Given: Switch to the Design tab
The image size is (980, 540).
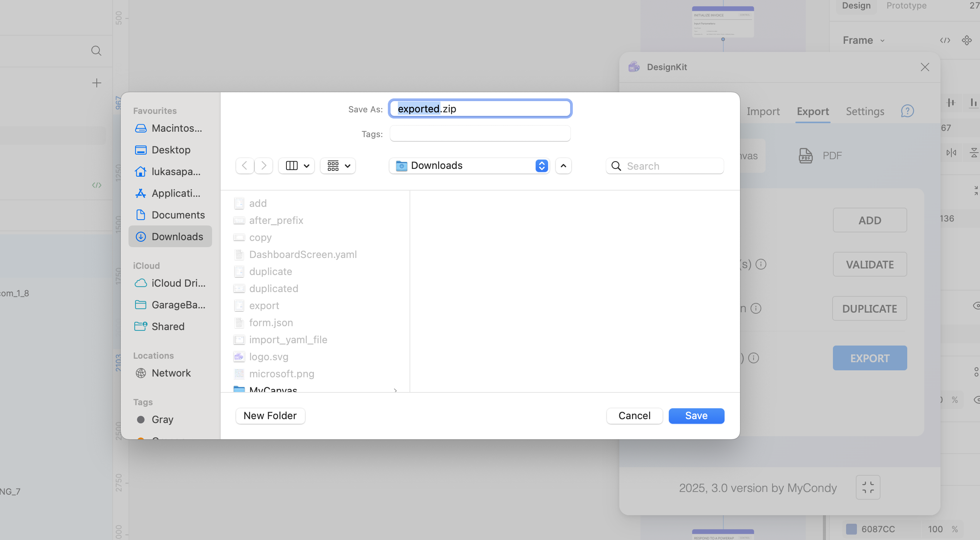Looking at the screenshot, I should pyautogui.click(x=857, y=6).
